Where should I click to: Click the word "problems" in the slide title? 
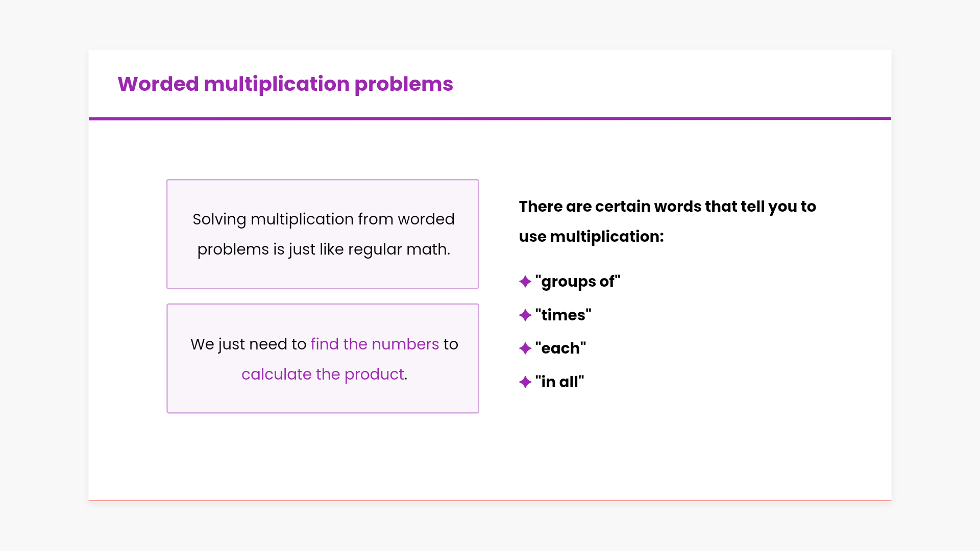click(404, 84)
